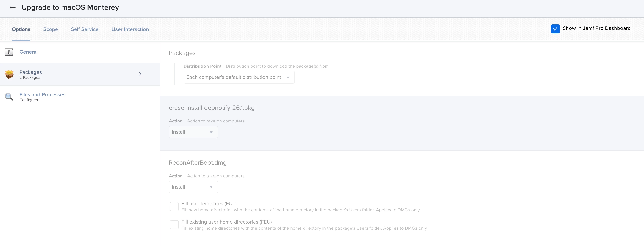Click the General switch icon in sidebar
The height and width of the screenshot is (246, 644).
[9, 52]
